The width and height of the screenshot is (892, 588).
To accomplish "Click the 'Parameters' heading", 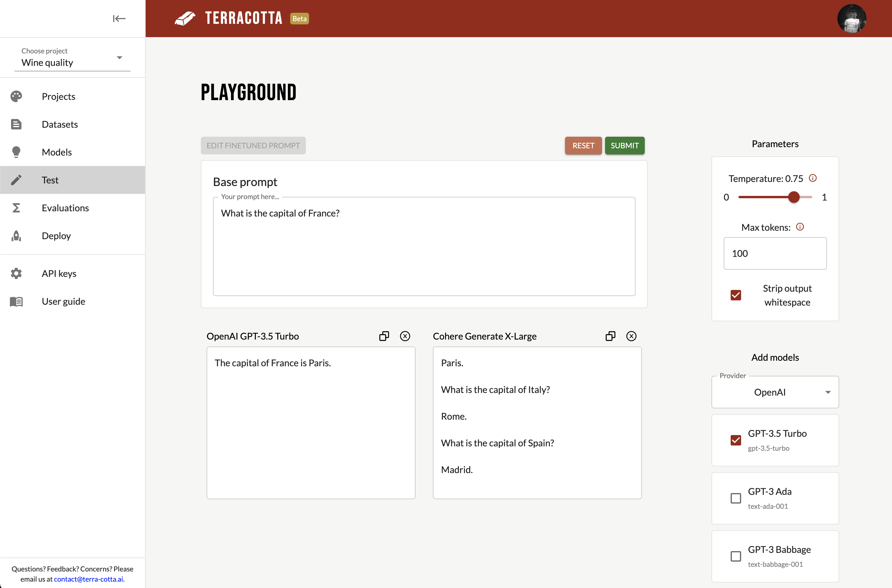I will tap(775, 144).
